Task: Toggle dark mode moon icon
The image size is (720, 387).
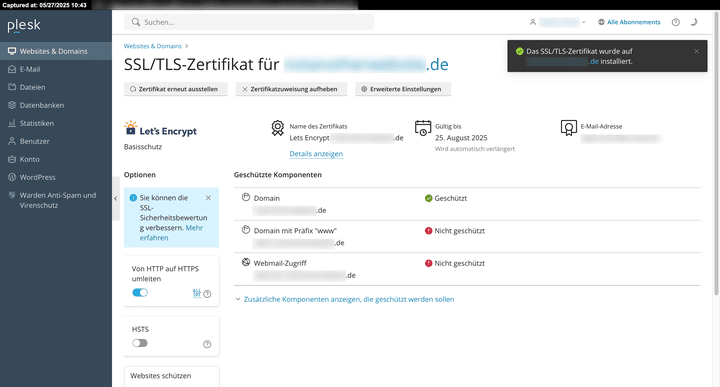Action: point(694,22)
